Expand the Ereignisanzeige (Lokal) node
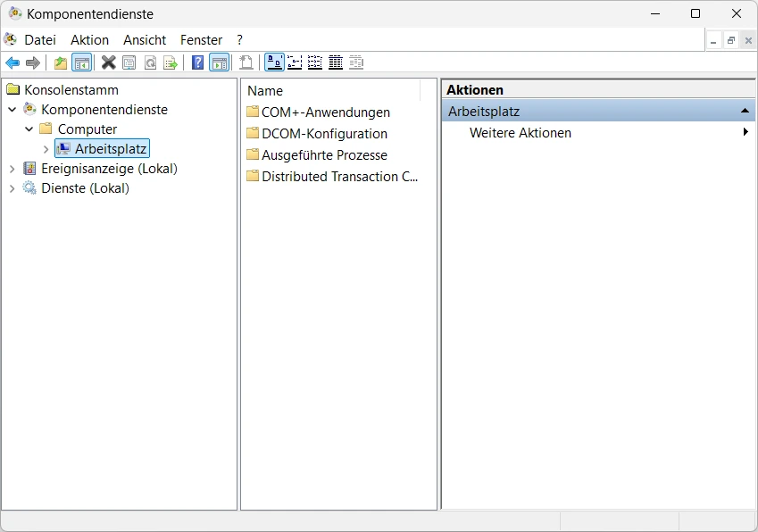 pos(12,169)
